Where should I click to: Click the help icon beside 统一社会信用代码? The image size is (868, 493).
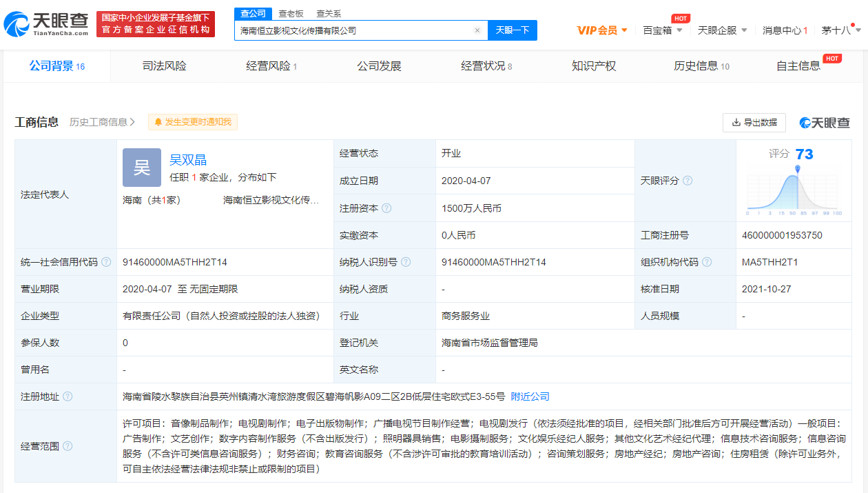106,262
